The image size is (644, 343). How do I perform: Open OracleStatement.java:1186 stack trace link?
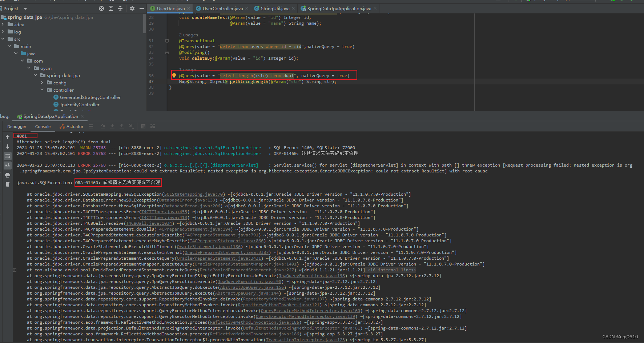209,247
